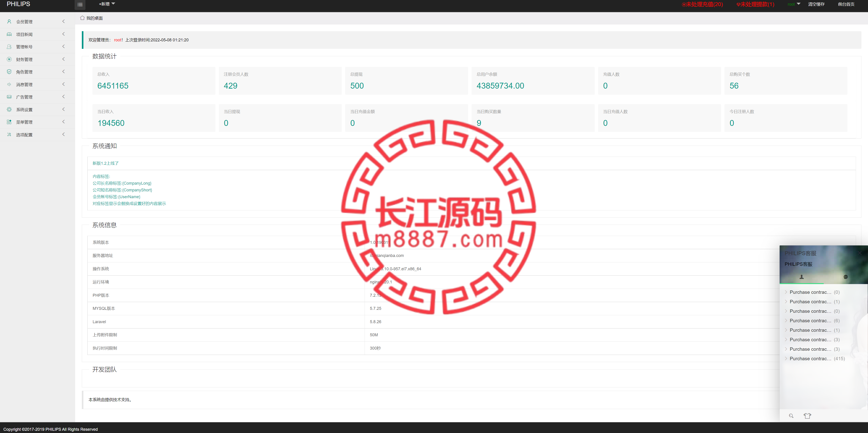Expand the Purchase contract group showing (6)
The width and height of the screenshot is (868, 433).
(x=812, y=320)
